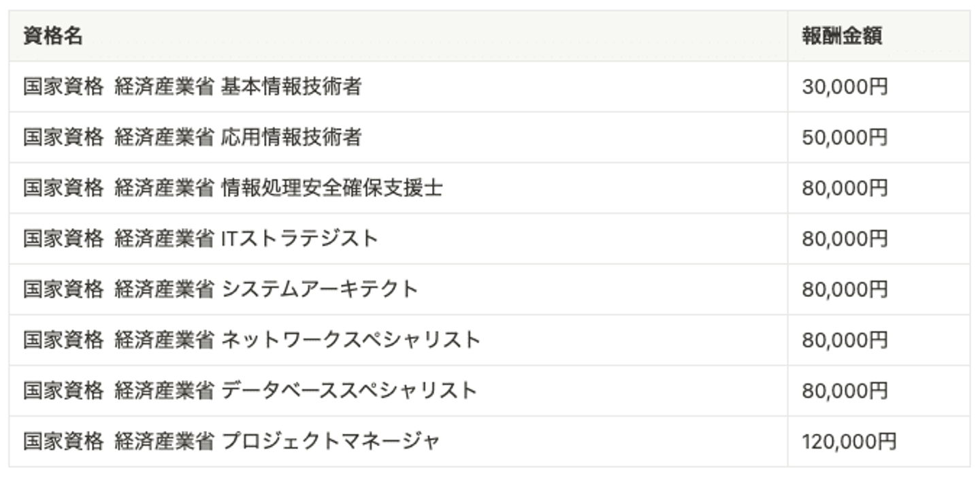Click the 資格名 column header

tap(53, 36)
